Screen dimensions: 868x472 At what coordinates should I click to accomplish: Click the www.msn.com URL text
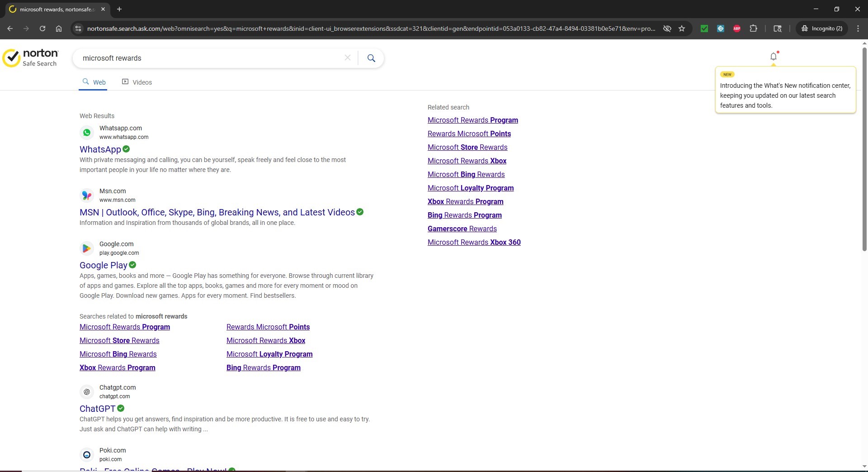[117, 200]
